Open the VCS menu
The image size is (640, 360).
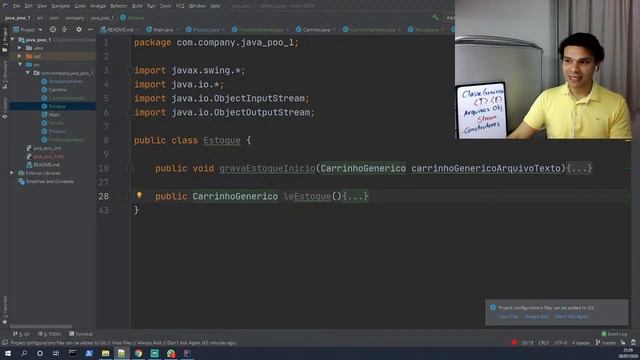[180, 6]
